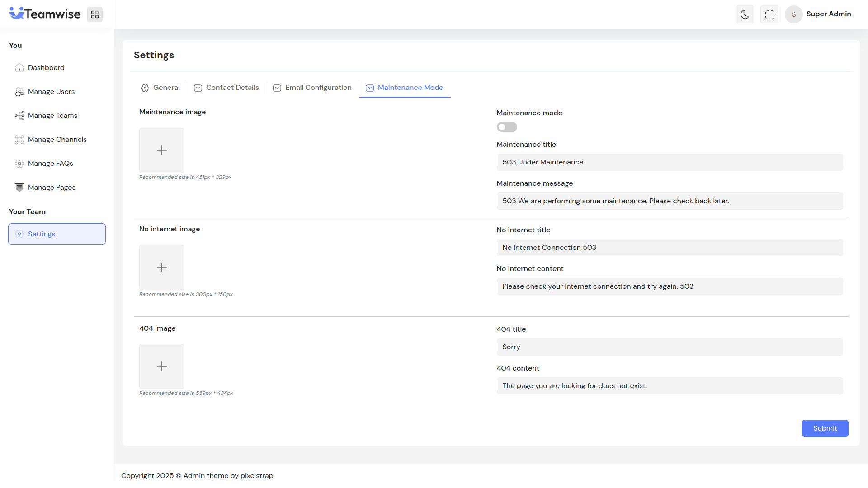Open the Super Admin profile menu

pos(819,14)
